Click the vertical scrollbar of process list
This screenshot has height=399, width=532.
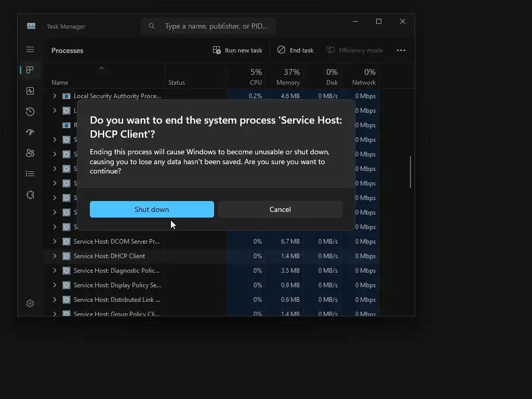410,171
